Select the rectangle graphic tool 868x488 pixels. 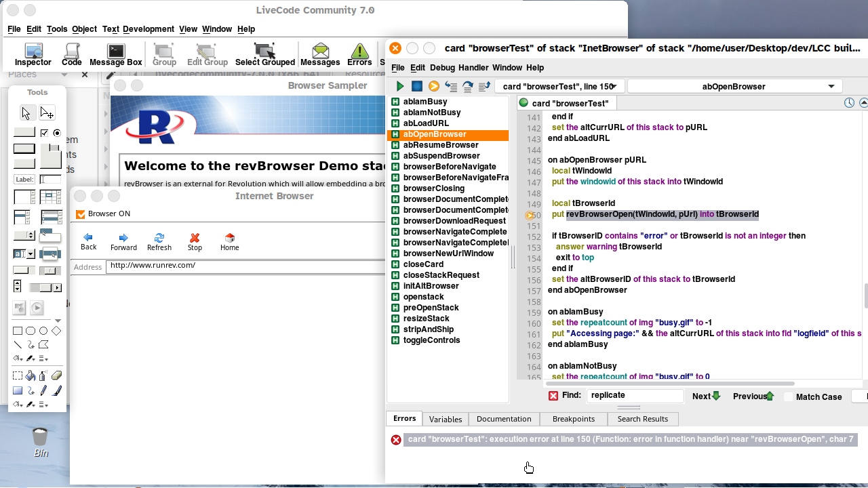point(18,331)
